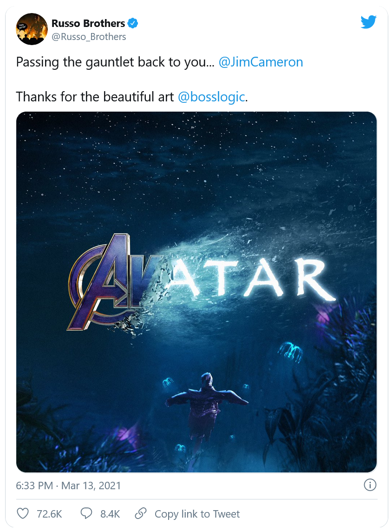Open the @JimCameron mention
Image resolution: width=392 pixels, height=532 pixels.
(261, 62)
